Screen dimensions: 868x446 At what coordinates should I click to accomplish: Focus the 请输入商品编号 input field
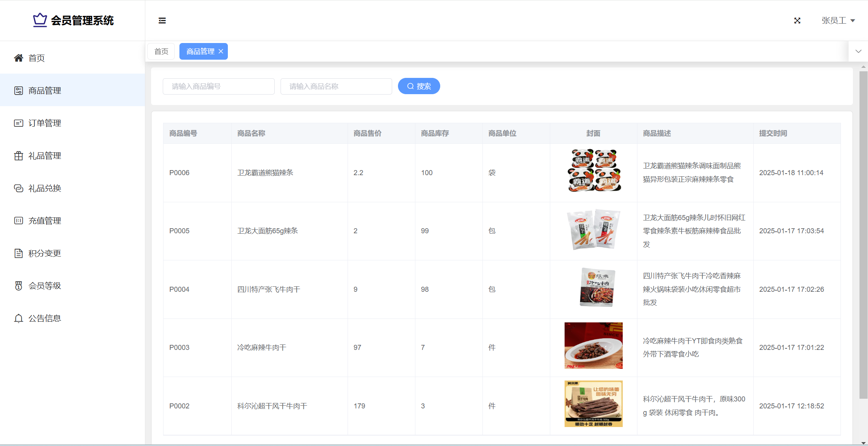click(x=219, y=86)
